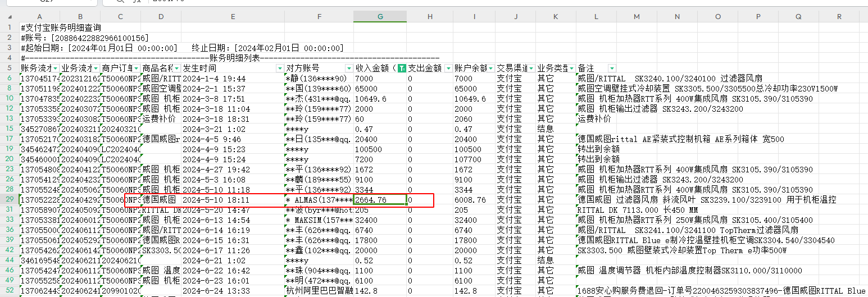The width and height of the screenshot is (868, 297).
Task: Click balance cell 6008.76
Action: 474,199
